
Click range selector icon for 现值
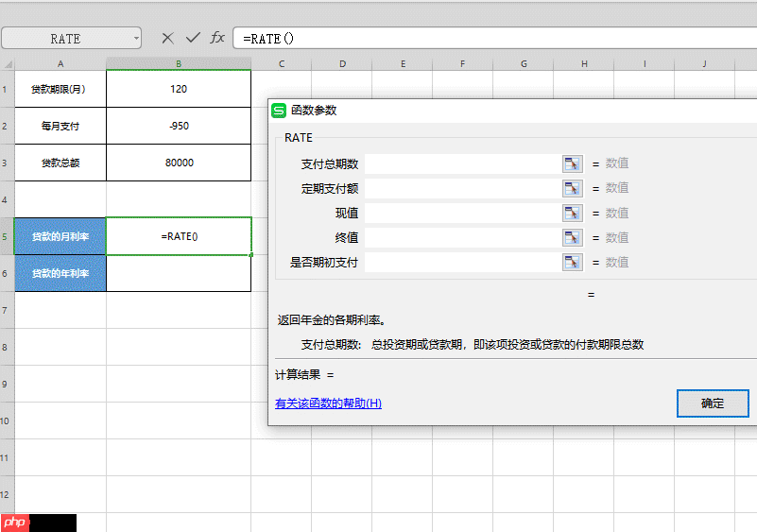[572, 213]
